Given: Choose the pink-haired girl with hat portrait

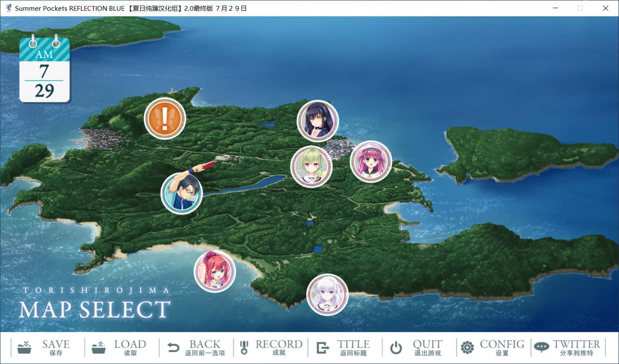Looking at the screenshot, I should coord(371,162).
